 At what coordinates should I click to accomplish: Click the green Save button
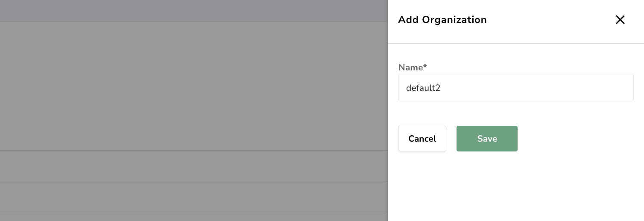487,139
